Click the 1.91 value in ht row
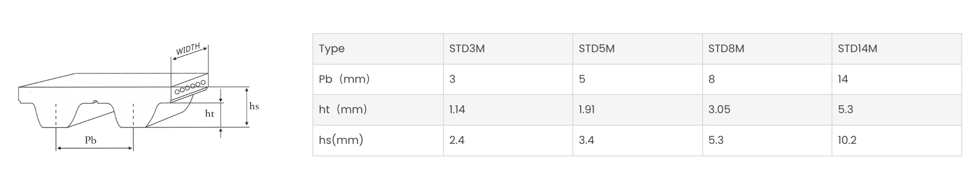The height and width of the screenshot is (196, 980). coord(587,109)
